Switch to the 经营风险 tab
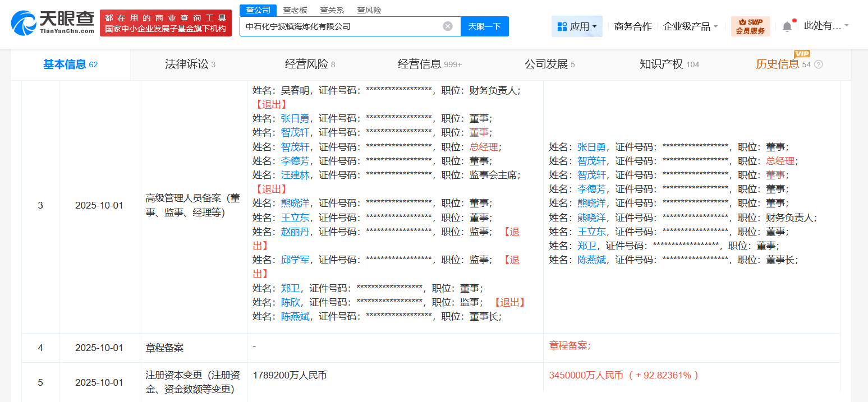This screenshot has width=868, height=402. pos(306,64)
